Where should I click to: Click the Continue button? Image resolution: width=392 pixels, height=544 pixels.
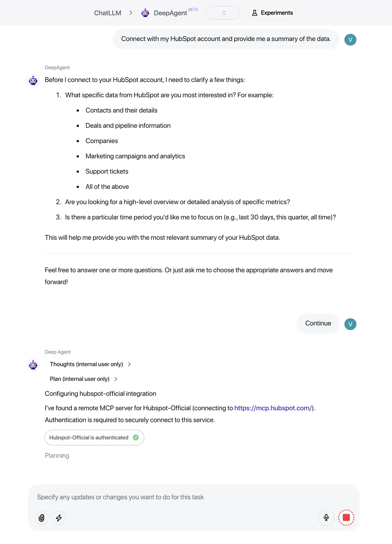coord(318,323)
